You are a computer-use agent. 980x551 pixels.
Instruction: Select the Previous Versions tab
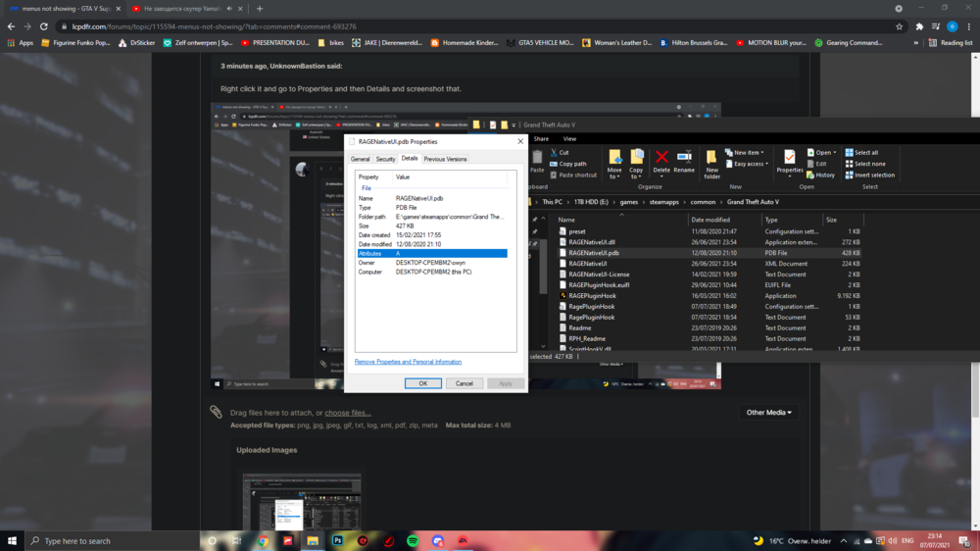pyautogui.click(x=445, y=159)
